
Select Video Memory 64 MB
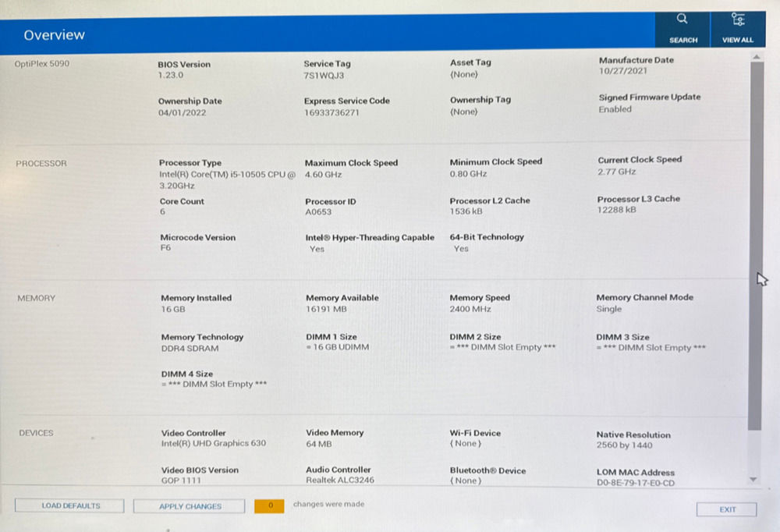coord(319,444)
